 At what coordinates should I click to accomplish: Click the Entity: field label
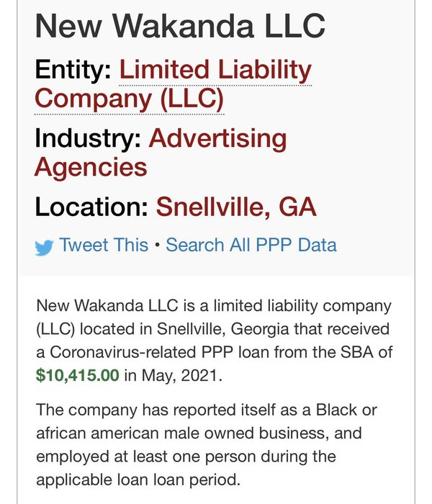tap(73, 71)
